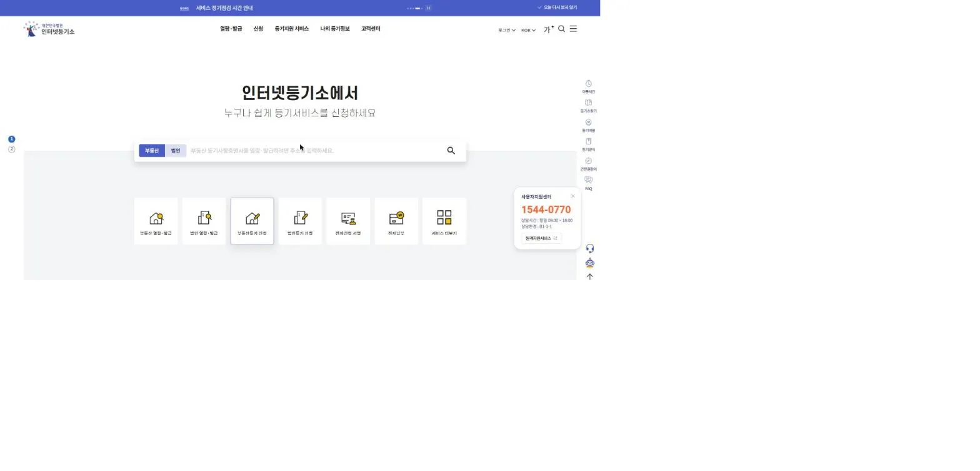Click the 인터넷등기소 logo
This screenshot has width=980, height=471.
coord(49,29)
